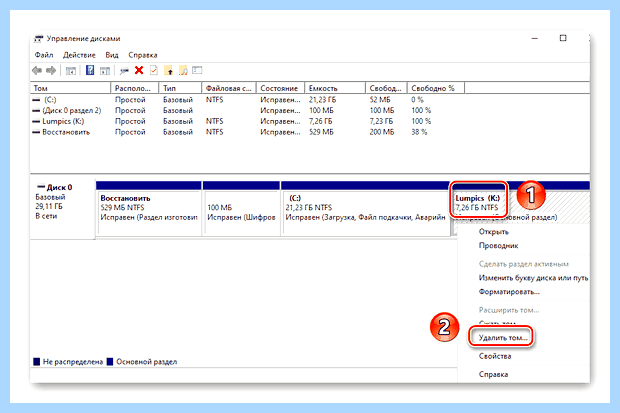The image size is (620, 413).
Task: Click the key-shaped toolbar icon before red X
Action: 125,71
